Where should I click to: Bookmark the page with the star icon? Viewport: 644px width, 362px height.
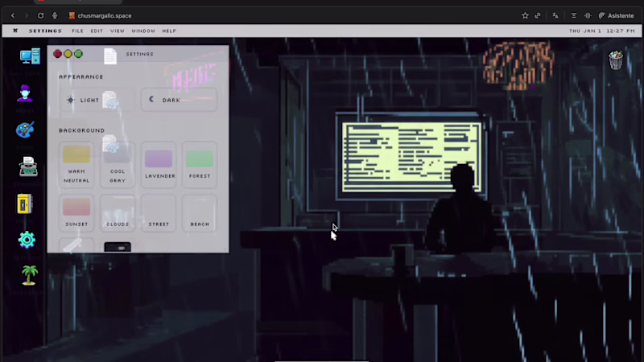point(525,15)
